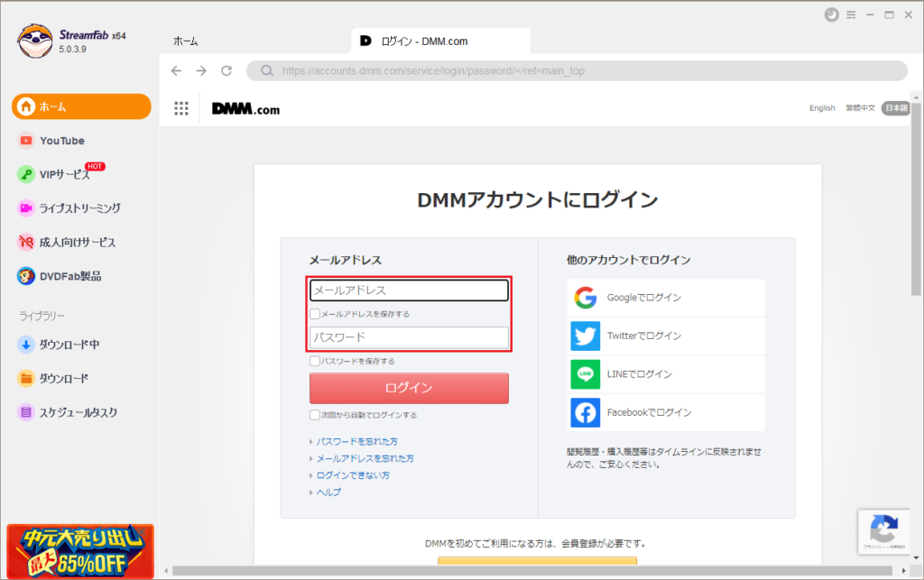Select the live streaming sidebar entry
Image resolution: width=924 pixels, height=580 pixels.
(x=69, y=207)
